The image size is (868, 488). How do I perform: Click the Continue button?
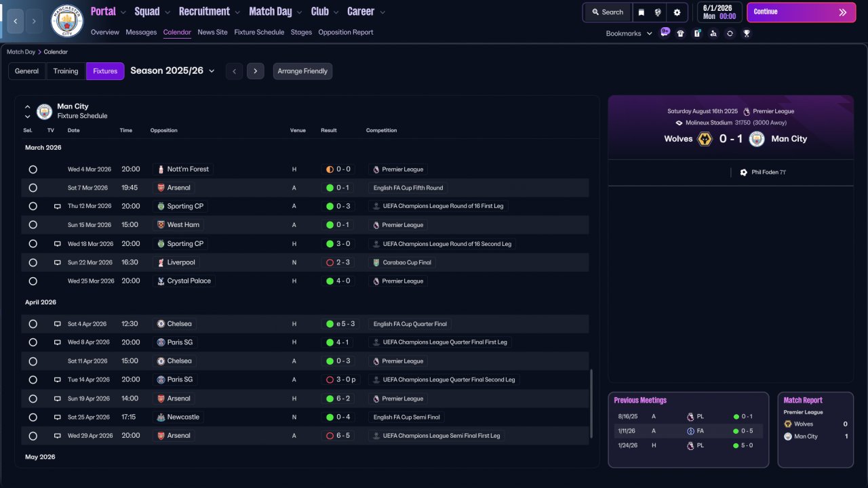800,12
